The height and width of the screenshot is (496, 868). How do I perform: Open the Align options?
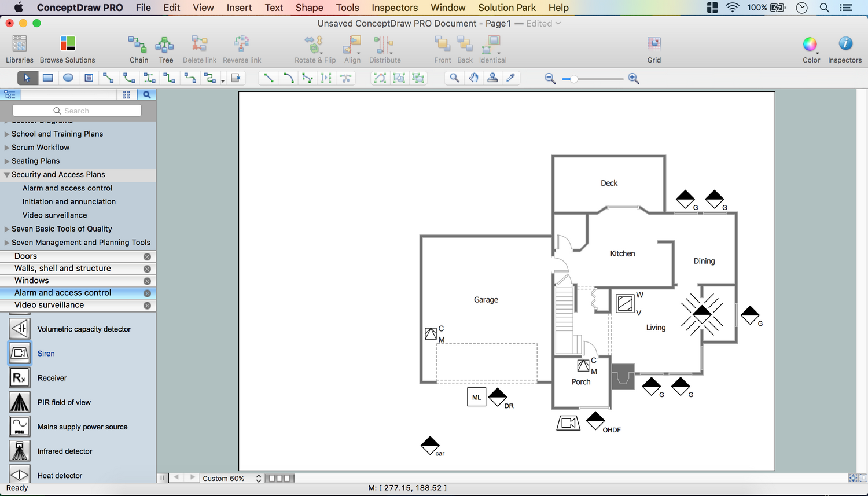point(352,44)
